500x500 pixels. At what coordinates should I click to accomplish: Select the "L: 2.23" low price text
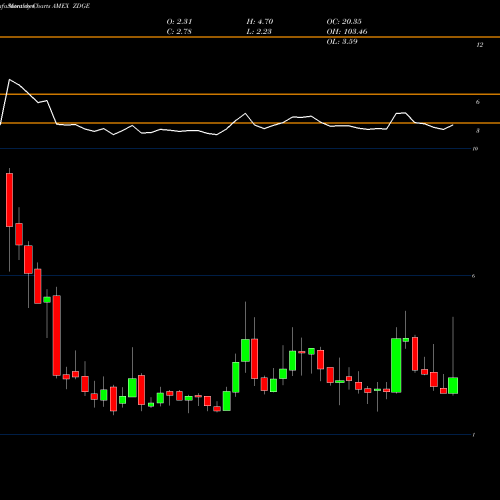coord(259,32)
